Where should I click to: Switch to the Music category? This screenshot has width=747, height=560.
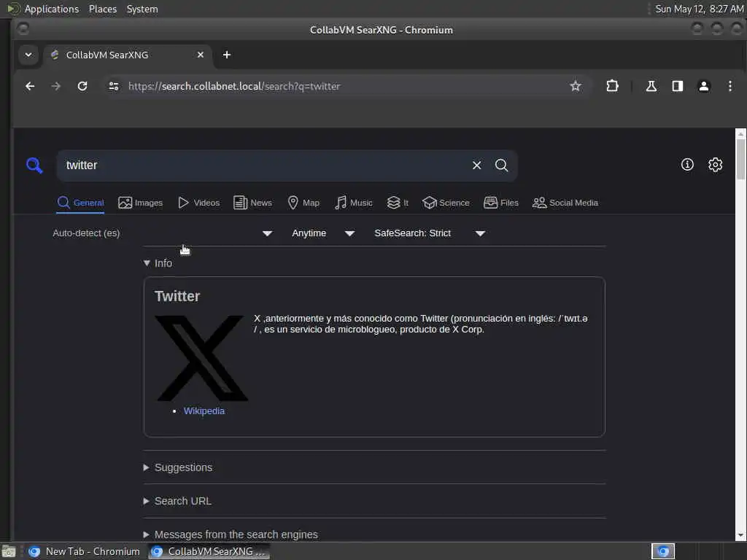354,203
